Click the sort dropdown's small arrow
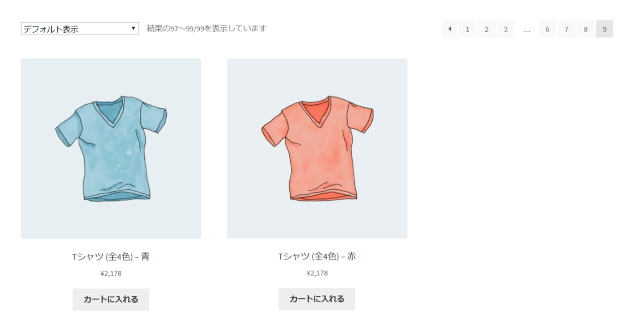The height and width of the screenshot is (324, 644). pyautogui.click(x=133, y=29)
